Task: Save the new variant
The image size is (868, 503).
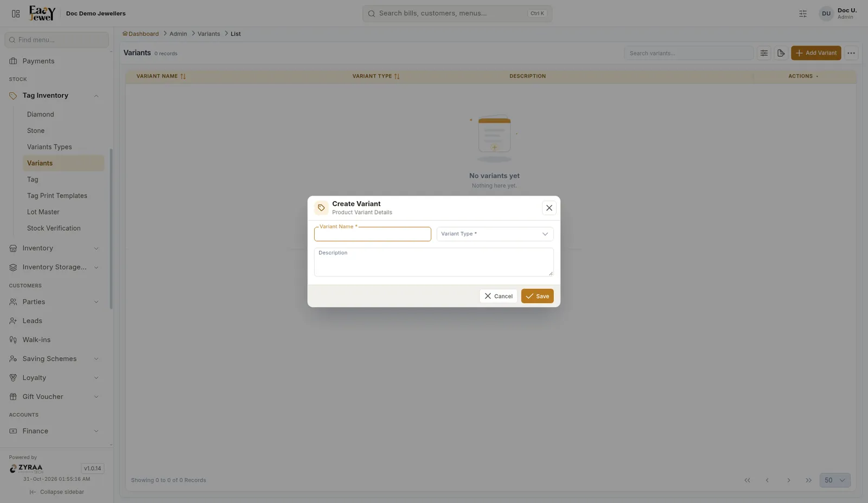Action: point(537,296)
